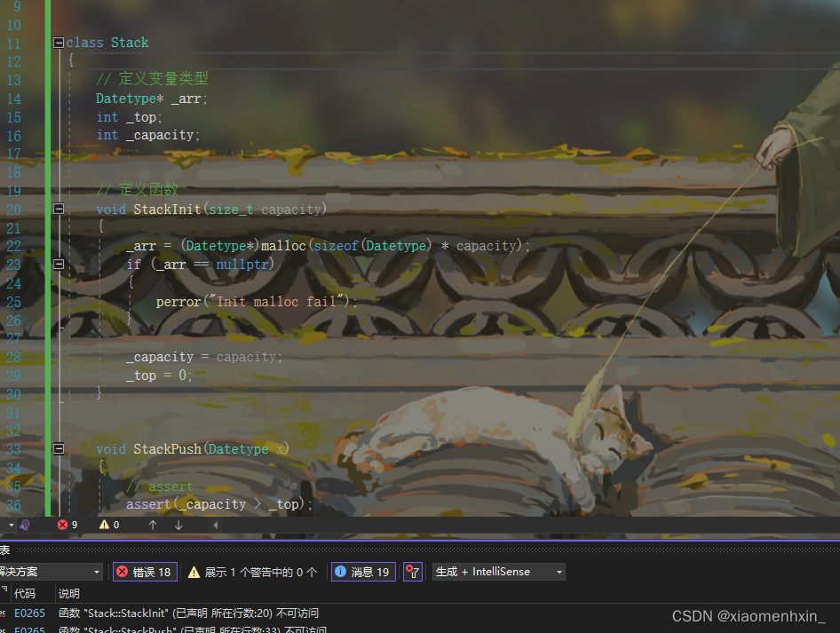
Task: Go to previous issue with up arrow
Action: tap(153, 526)
